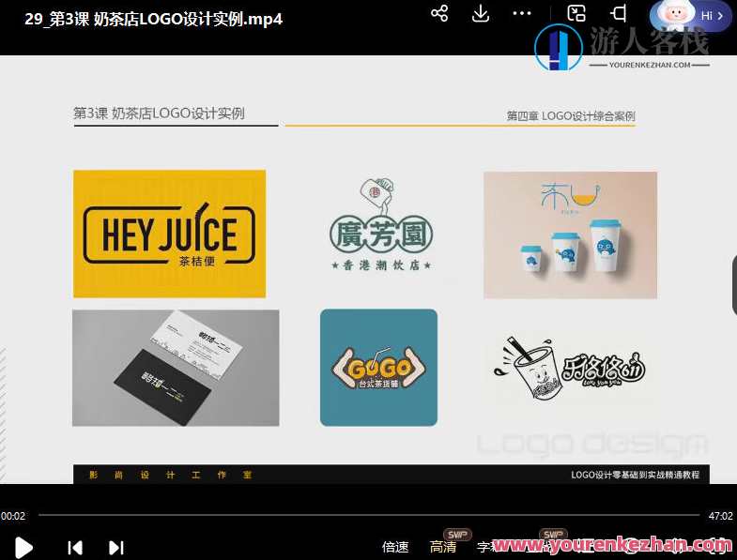Click the share icon in top bar
This screenshot has height=560, width=737.
pyautogui.click(x=438, y=13)
